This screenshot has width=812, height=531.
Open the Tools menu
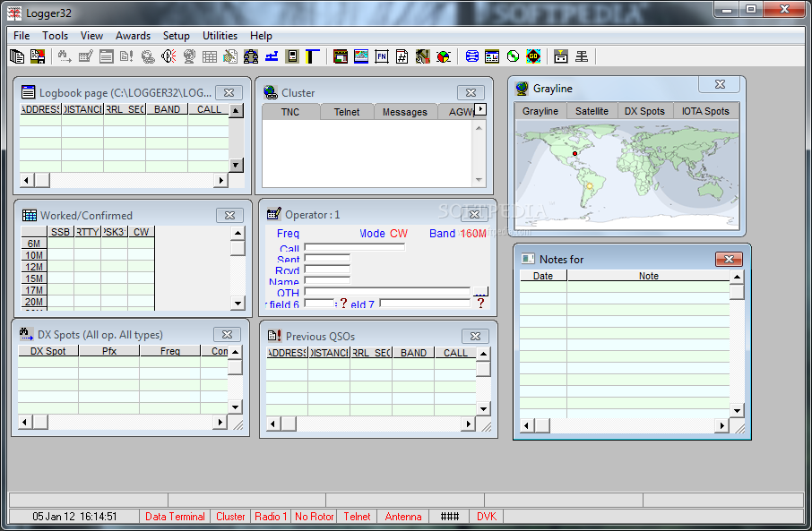55,36
